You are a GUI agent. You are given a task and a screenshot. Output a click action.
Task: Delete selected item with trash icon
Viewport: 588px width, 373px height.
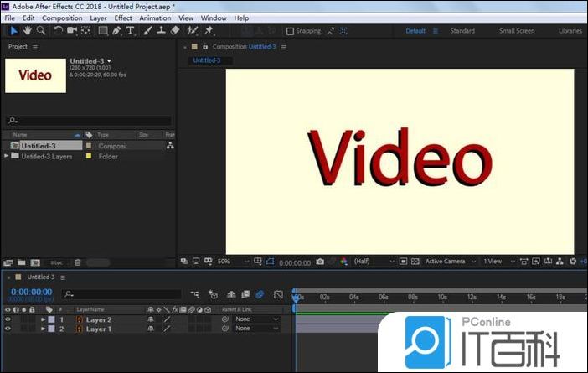click(78, 262)
